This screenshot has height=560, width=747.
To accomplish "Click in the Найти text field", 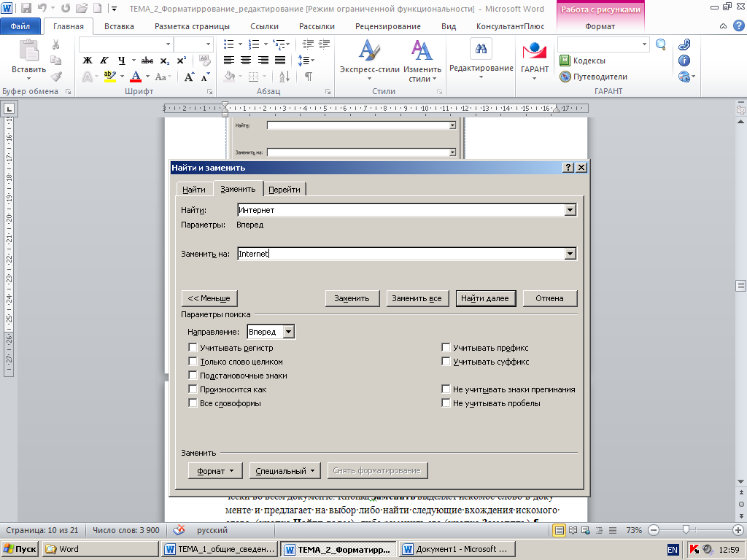I will pos(400,210).
